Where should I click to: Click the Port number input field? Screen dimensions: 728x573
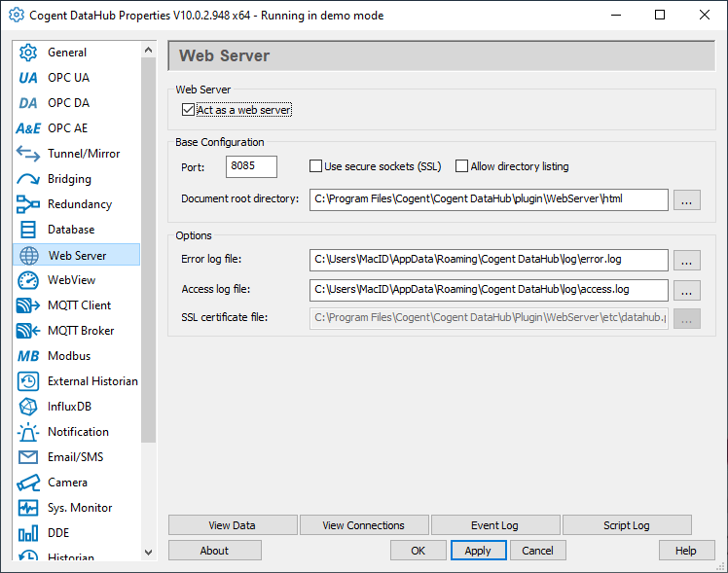point(252,166)
